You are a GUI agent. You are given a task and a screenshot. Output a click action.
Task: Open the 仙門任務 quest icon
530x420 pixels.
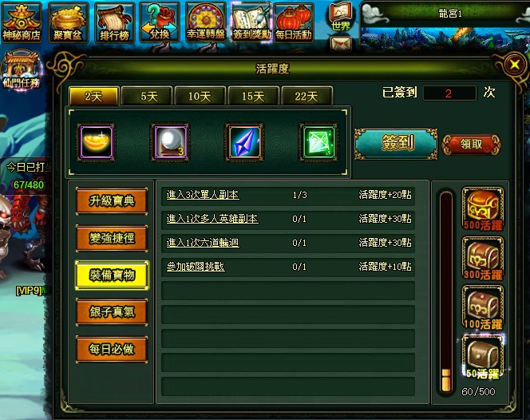[22, 69]
